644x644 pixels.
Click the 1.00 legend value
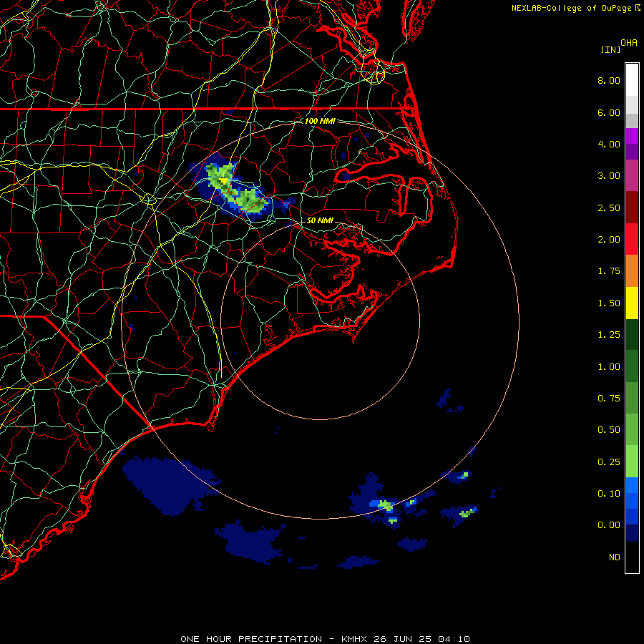coord(609,367)
